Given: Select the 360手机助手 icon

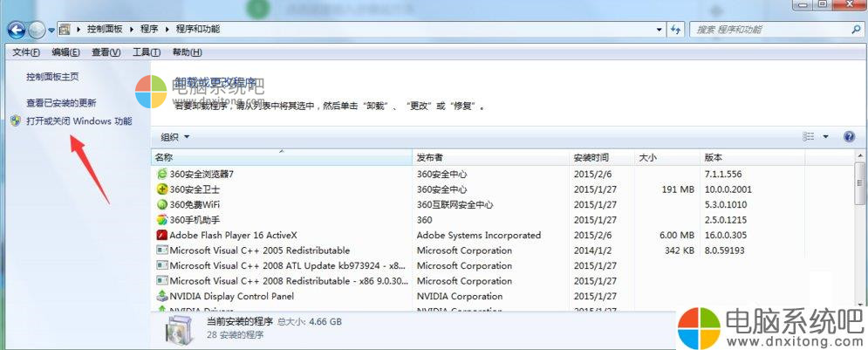Looking at the screenshot, I should (x=162, y=220).
